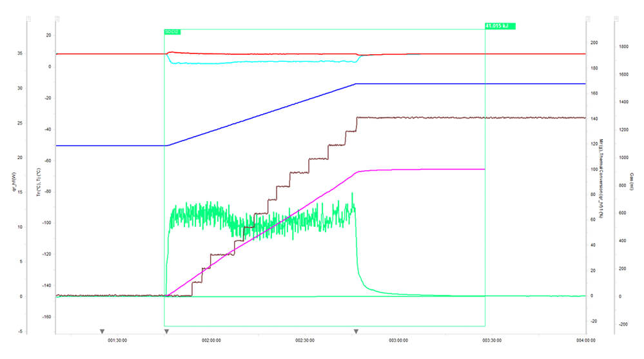Click the small green label at box top-left

click(x=172, y=31)
